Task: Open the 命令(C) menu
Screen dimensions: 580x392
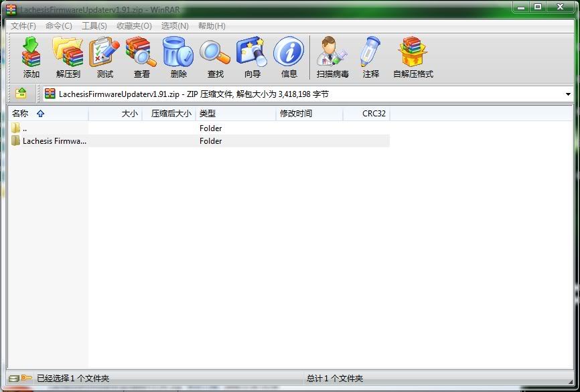Action: pyautogui.click(x=58, y=26)
